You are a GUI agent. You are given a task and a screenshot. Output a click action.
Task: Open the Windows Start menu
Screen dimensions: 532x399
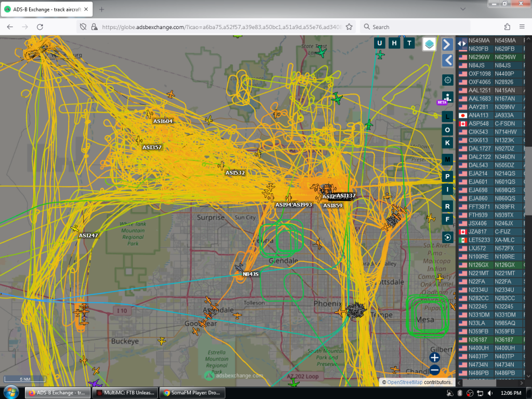(11, 393)
